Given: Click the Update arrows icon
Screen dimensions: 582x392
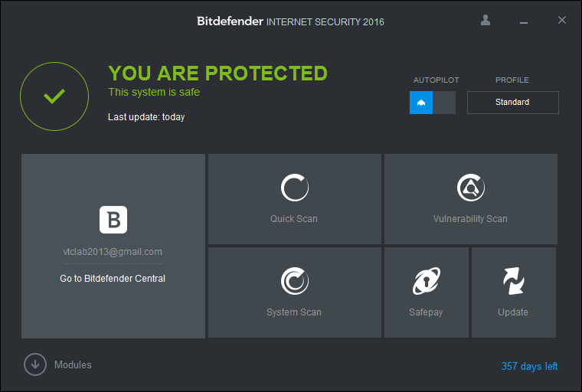Looking at the screenshot, I should coord(513,281).
